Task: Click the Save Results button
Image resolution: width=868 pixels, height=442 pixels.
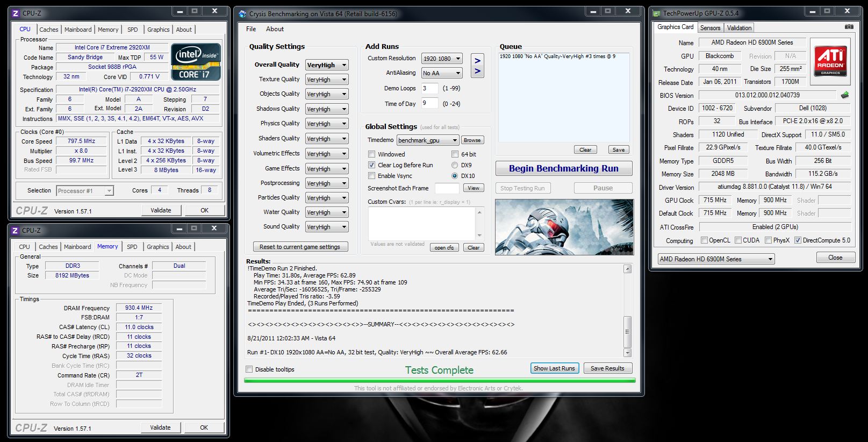Action: coord(607,368)
